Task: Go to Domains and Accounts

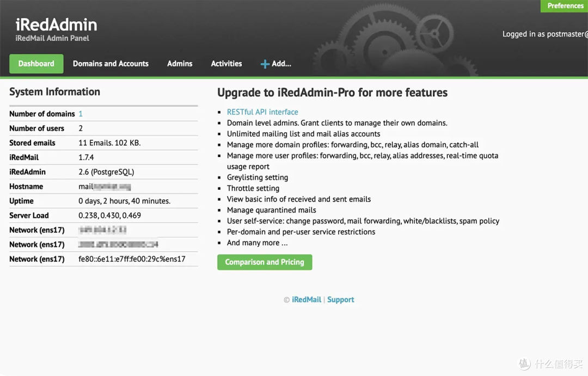Action: pyautogui.click(x=111, y=64)
